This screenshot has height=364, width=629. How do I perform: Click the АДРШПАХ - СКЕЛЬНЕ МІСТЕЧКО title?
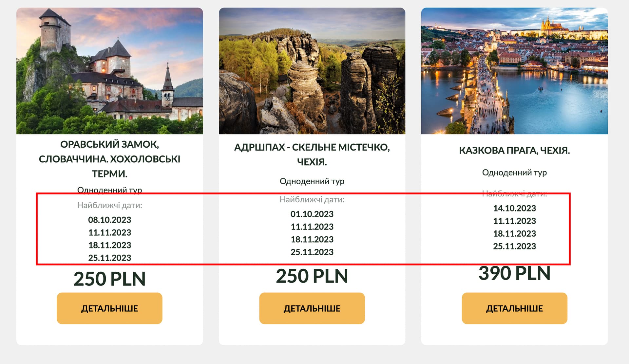(x=312, y=154)
